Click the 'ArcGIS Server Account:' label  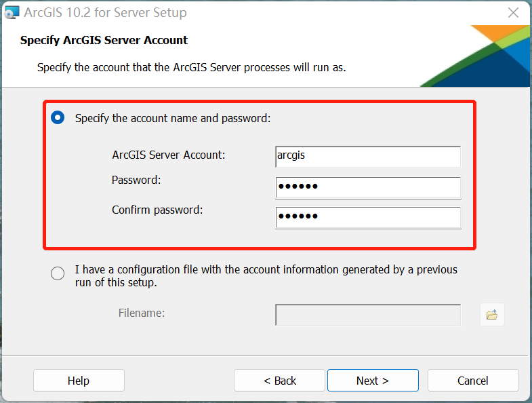[169, 155]
